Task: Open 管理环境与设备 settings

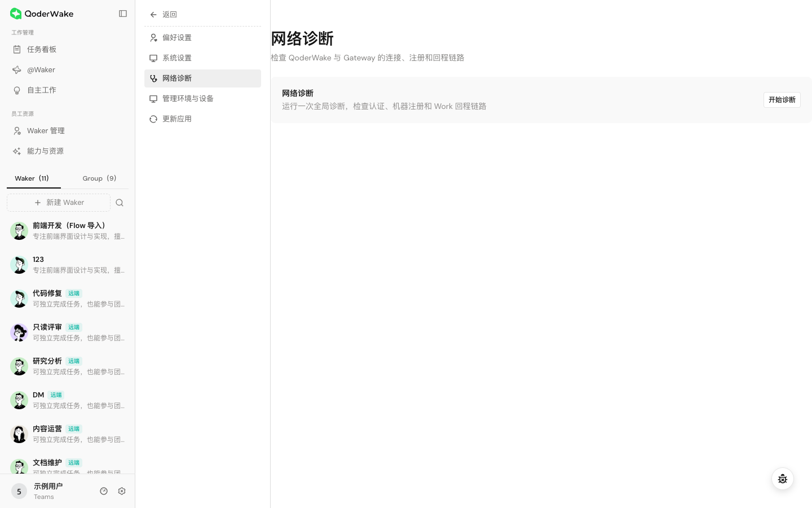Action: coord(202,99)
